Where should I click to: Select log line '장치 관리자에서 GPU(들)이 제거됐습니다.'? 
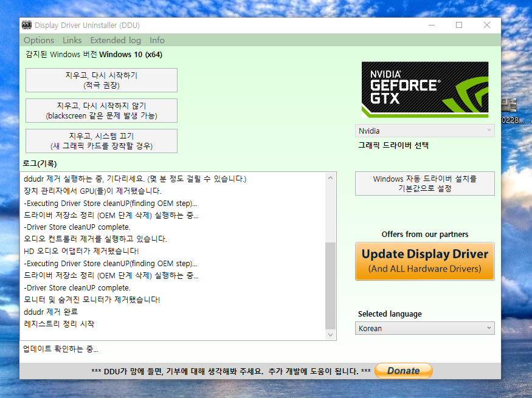(92, 191)
